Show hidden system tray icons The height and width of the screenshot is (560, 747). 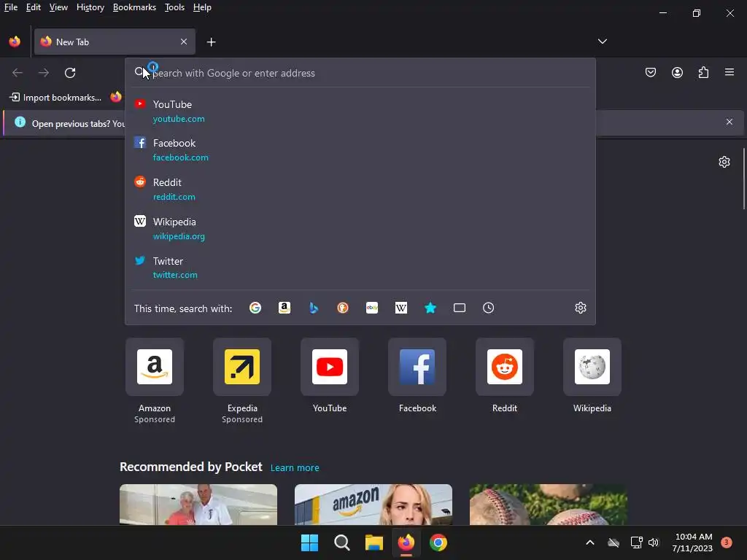589,542
